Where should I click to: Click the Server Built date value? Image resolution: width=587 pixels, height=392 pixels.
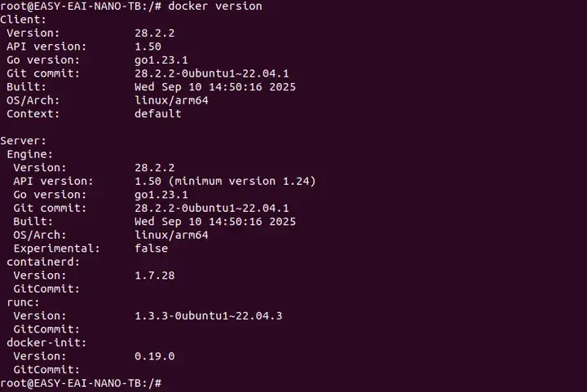click(215, 221)
